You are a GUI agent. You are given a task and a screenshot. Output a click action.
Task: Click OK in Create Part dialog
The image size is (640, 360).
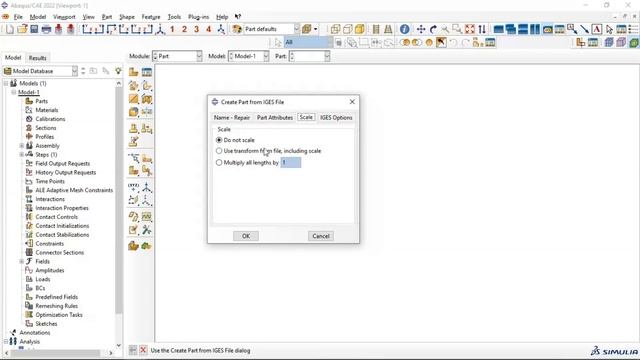(246, 236)
